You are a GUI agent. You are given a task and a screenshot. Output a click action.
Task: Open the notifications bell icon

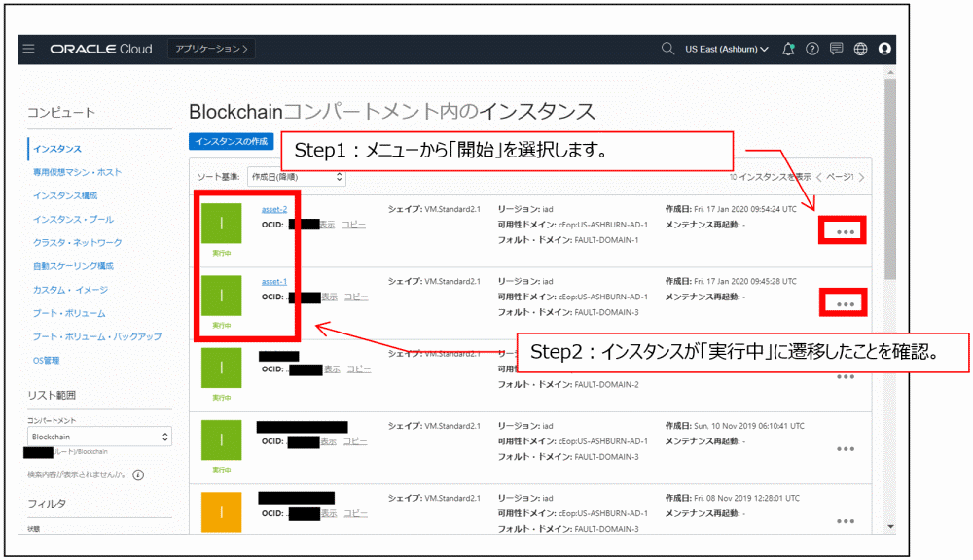pos(788,49)
